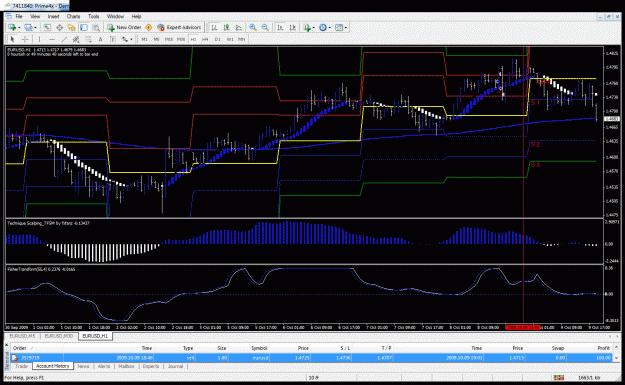Click the New Order button

click(124, 28)
